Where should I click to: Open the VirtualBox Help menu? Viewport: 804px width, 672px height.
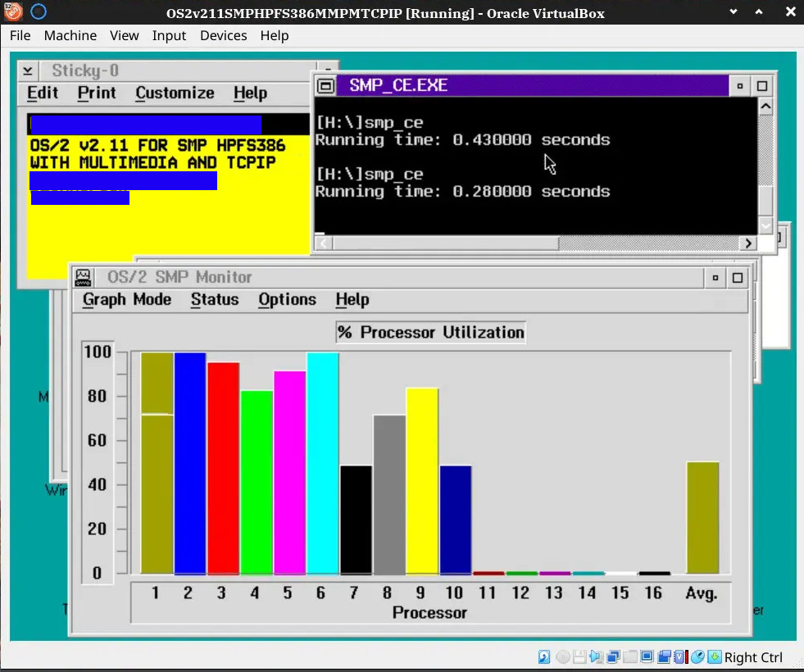pyautogui.click(x=275, y=35)
